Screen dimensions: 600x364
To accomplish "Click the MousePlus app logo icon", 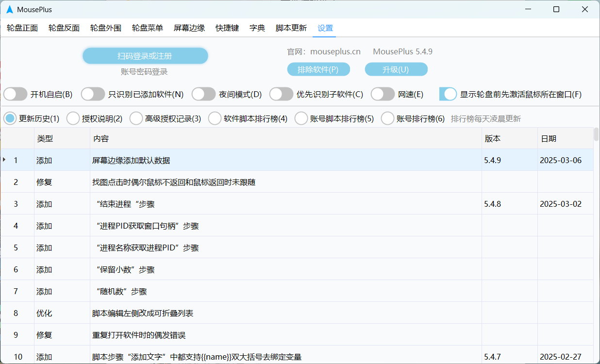I will [9, 10].
